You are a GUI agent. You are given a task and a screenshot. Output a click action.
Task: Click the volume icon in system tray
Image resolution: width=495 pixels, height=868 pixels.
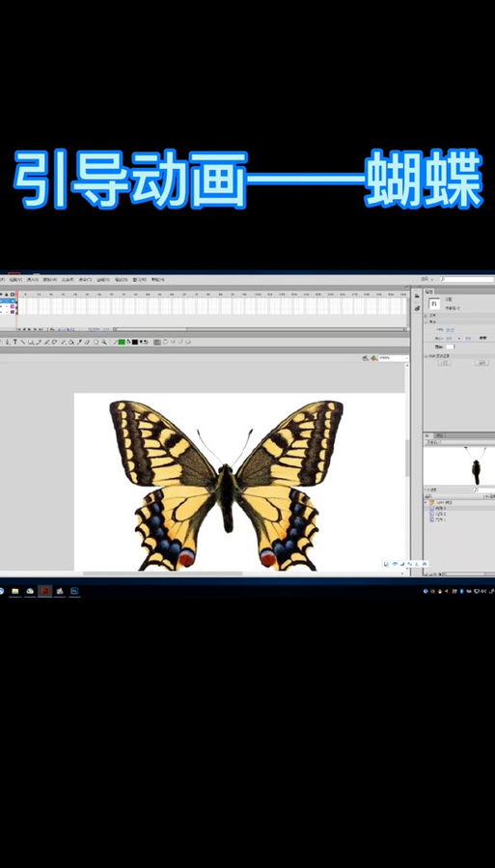[483, 591]
